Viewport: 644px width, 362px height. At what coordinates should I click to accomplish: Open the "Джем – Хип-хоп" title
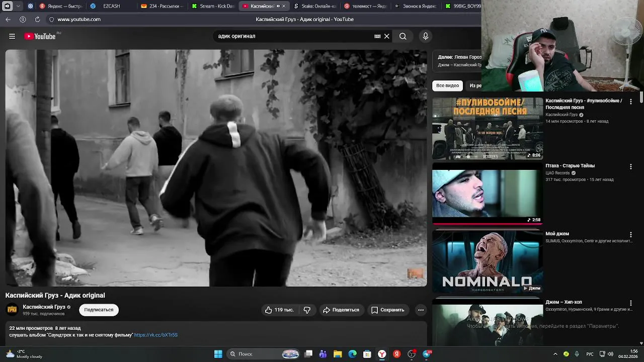(563, 302)
